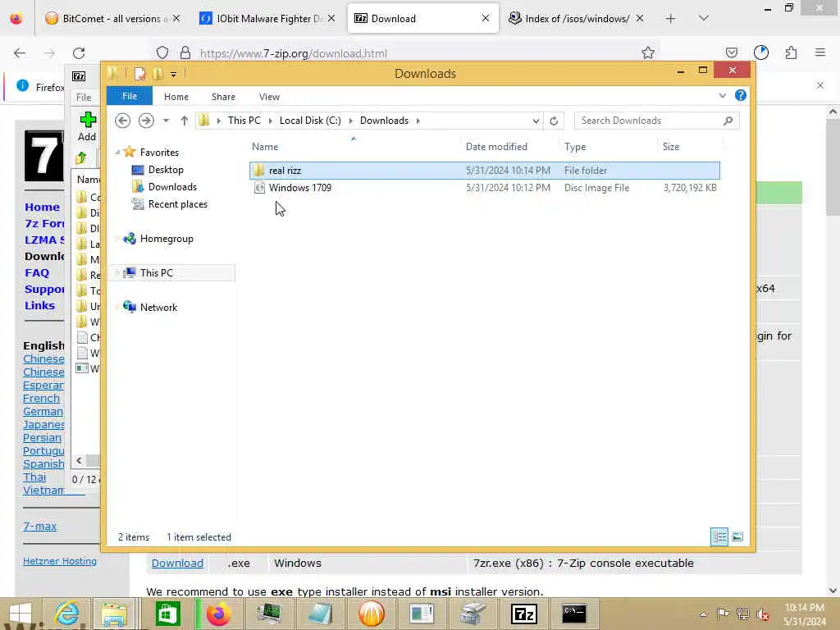Open Command Prompt from taskbar

(573, 614)
